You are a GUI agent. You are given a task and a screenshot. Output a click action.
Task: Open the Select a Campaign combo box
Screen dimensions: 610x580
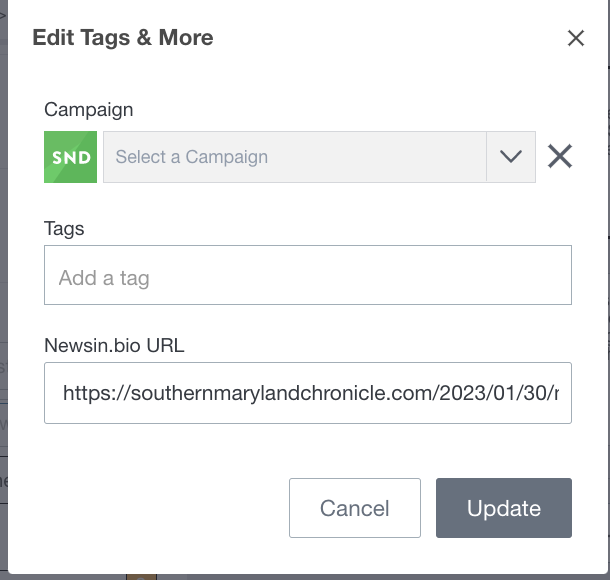319,157
